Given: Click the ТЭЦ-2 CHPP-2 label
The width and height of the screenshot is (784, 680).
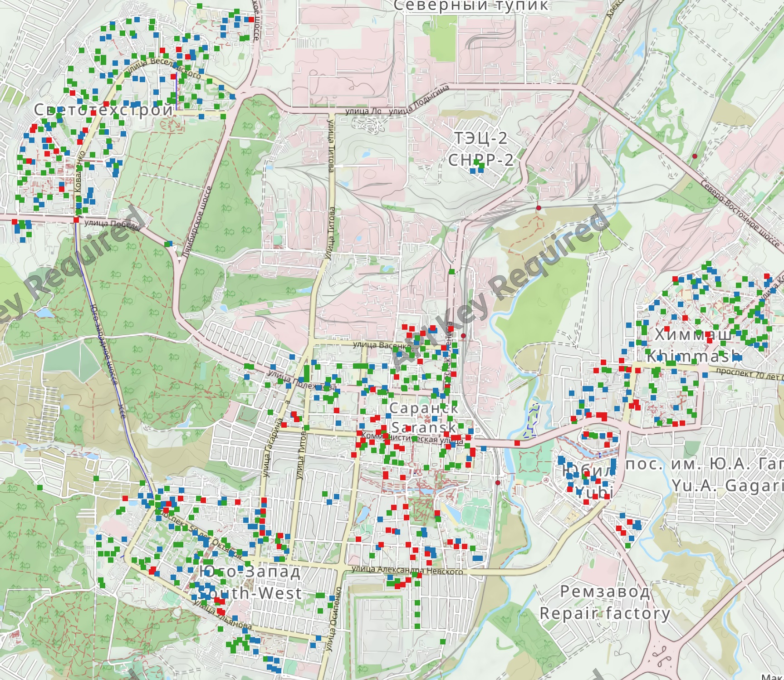Looking at the screenshot, I should (481, 149).
